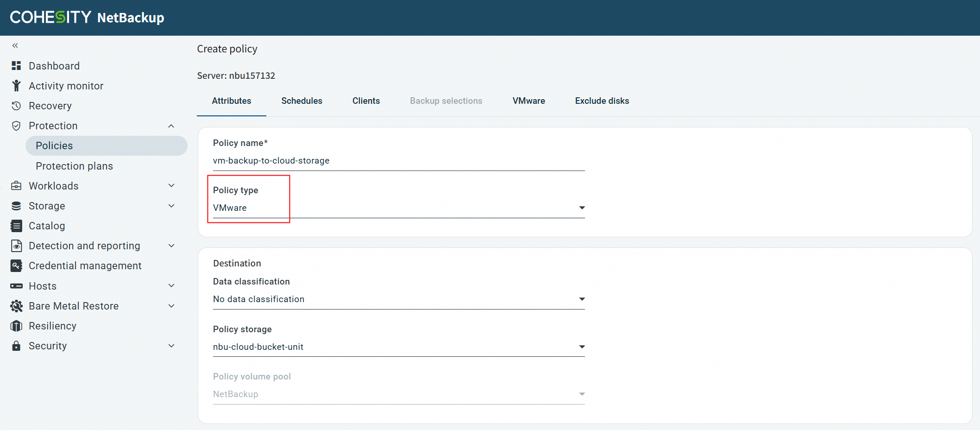Open the Resiliency page
This screenshot has width=980, height=430.
tap(52, 326)
